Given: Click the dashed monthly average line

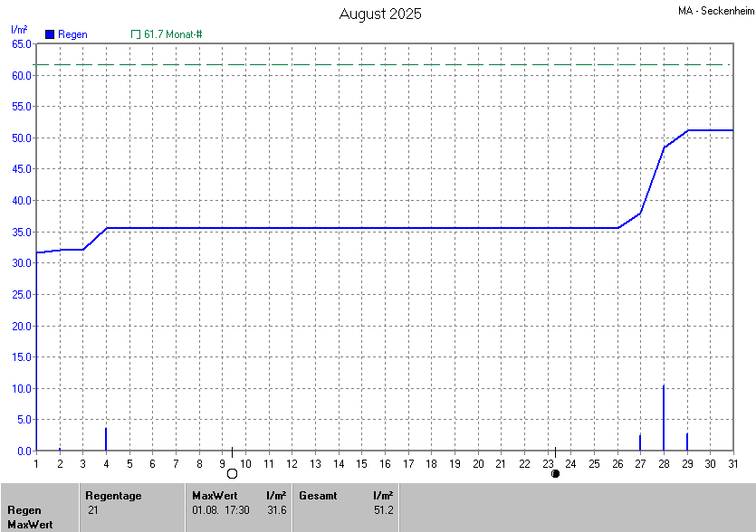Looking at the screenshot, I should pos(362,64).
